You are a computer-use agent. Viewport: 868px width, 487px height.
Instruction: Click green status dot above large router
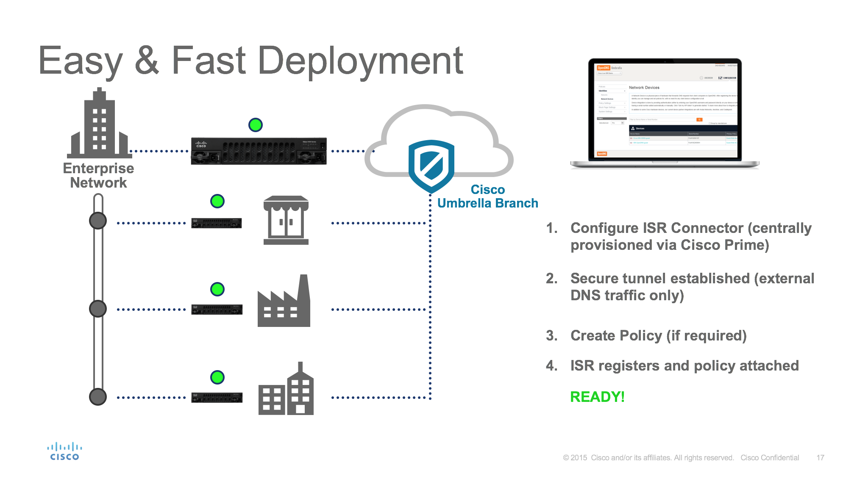[x=255, y=125]
